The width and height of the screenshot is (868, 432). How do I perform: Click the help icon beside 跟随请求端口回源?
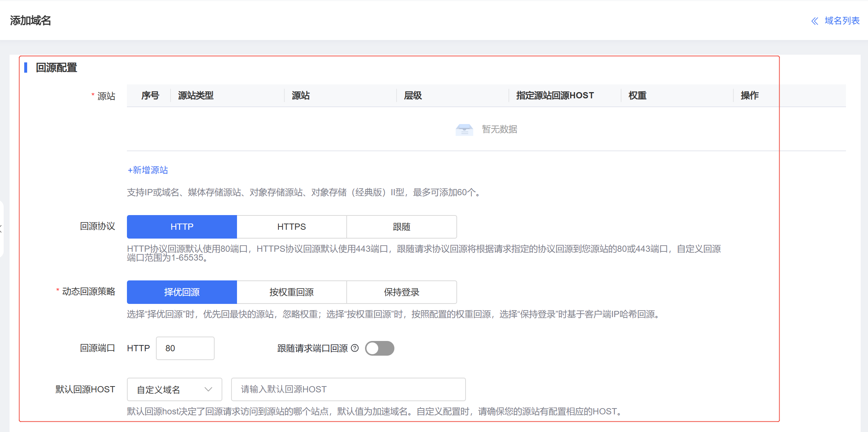(x=355, y=348)
